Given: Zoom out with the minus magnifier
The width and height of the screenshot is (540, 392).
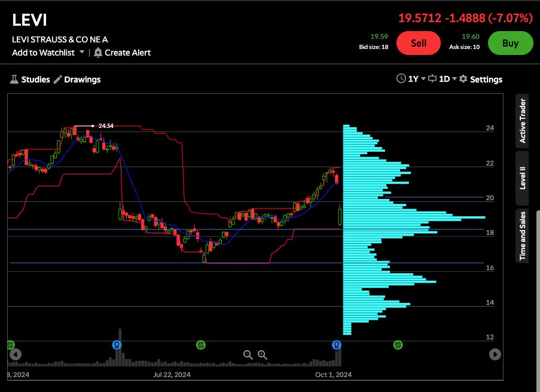Looking at the screenshot, I should click(x=248, y=354).
